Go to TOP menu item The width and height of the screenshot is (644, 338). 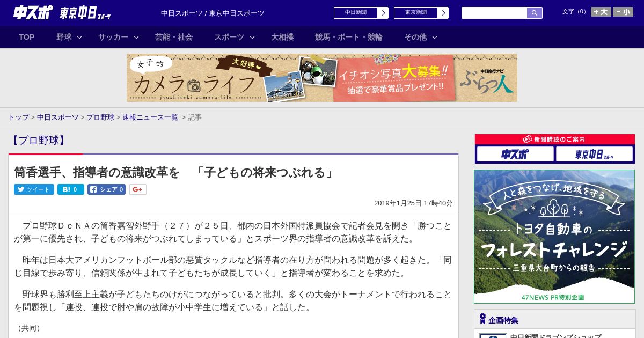click(27, 37)
